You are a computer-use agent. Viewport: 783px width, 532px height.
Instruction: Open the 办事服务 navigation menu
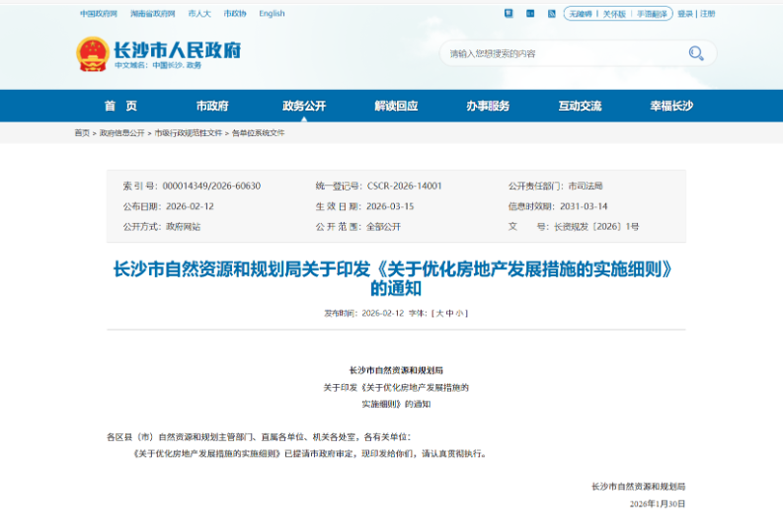488,106
